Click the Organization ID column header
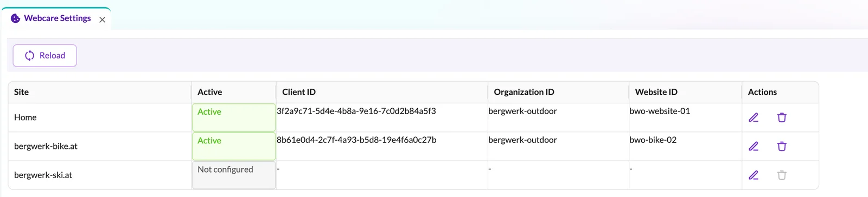Viewport: 868px width, 197px height. click(558, 92)
